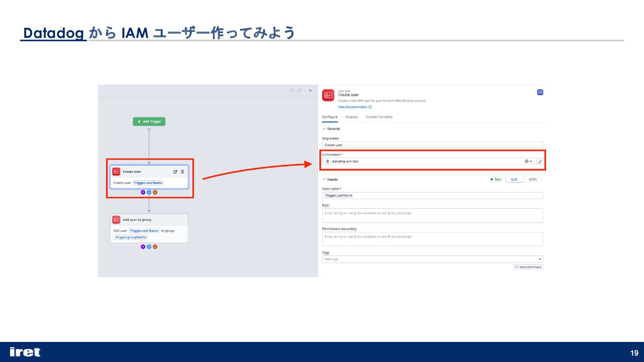Click the orange circle icon under Create user
This screenshot has height=362, width=644.
(x=155, y=192)
